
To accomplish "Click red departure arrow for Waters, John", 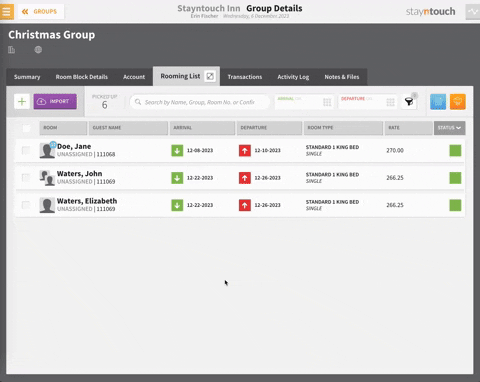I will (x=245, y=178).
